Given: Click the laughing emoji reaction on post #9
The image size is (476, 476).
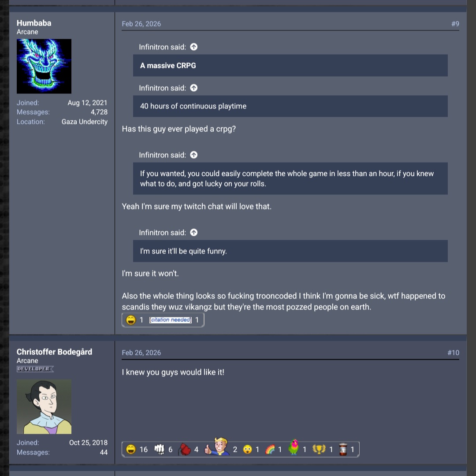Looking at the screenshot, I should tap(131, 320).
